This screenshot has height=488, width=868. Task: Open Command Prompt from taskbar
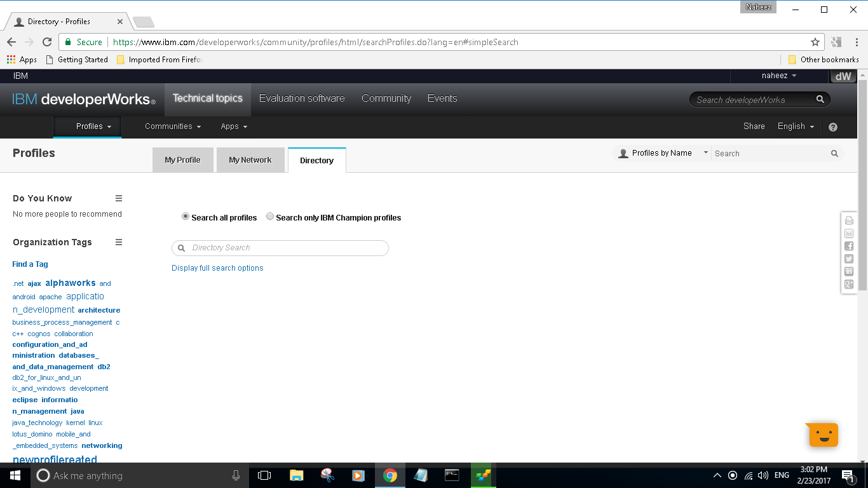tap(452, 475)
